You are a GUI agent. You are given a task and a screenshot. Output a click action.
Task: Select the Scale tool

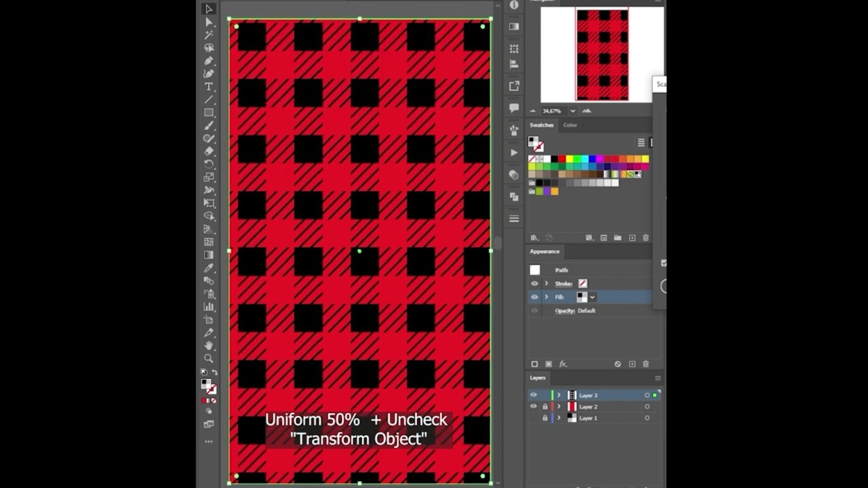(x=209, y=177)
